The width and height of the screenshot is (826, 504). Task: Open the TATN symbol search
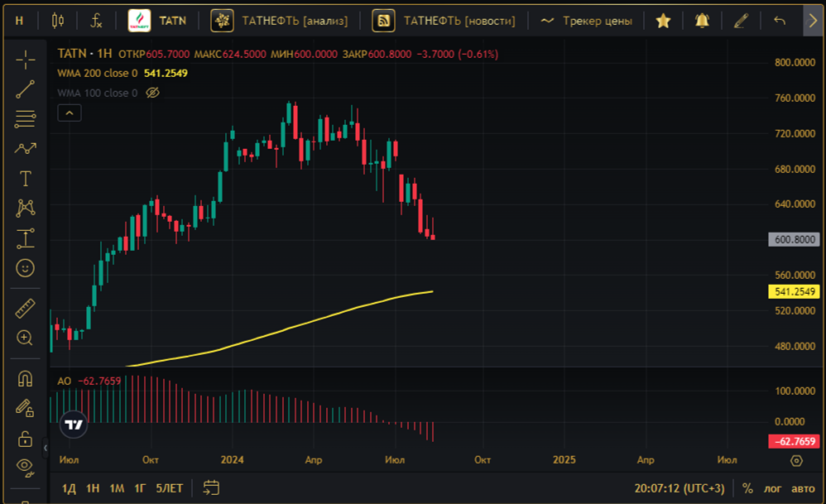tap(158, 21)
